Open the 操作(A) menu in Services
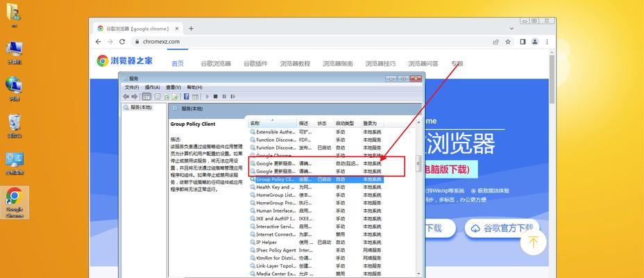 [153, 88]
